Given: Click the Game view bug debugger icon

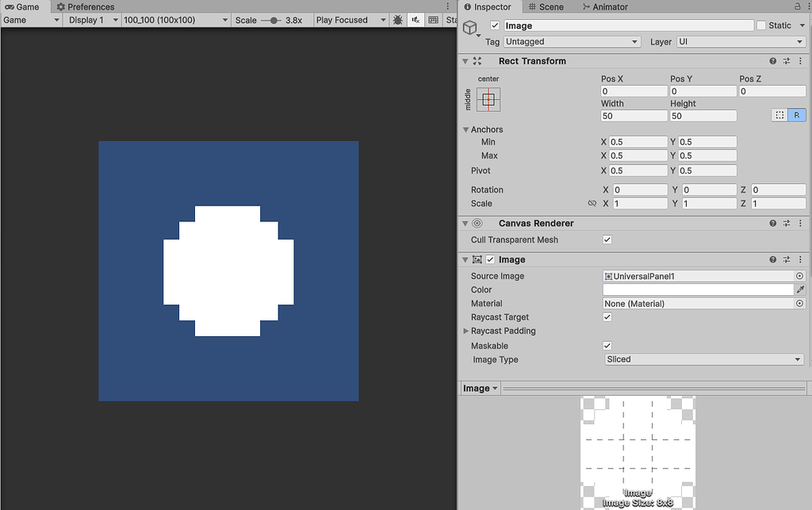Looking at the screenshot, I should 397,20.
